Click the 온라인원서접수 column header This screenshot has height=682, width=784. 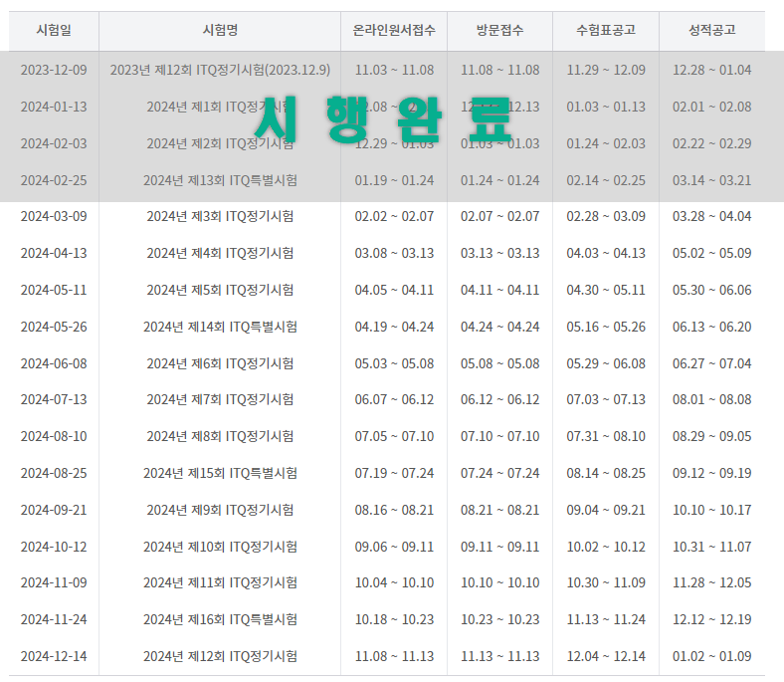click(x=394, y=31)
